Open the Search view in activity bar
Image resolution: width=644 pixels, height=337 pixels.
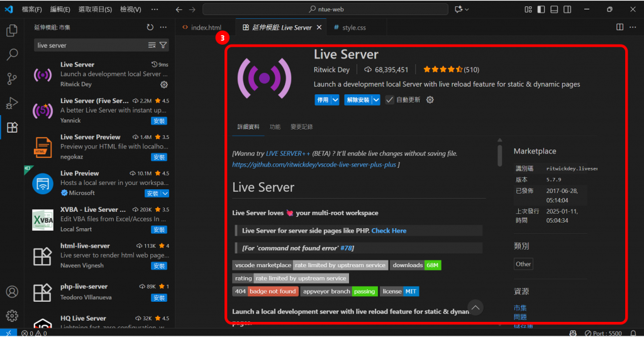(12, 54)
